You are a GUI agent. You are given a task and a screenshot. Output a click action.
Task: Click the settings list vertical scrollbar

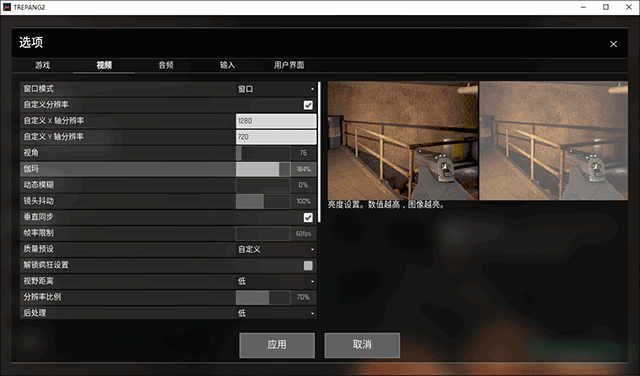coord(319,152)
